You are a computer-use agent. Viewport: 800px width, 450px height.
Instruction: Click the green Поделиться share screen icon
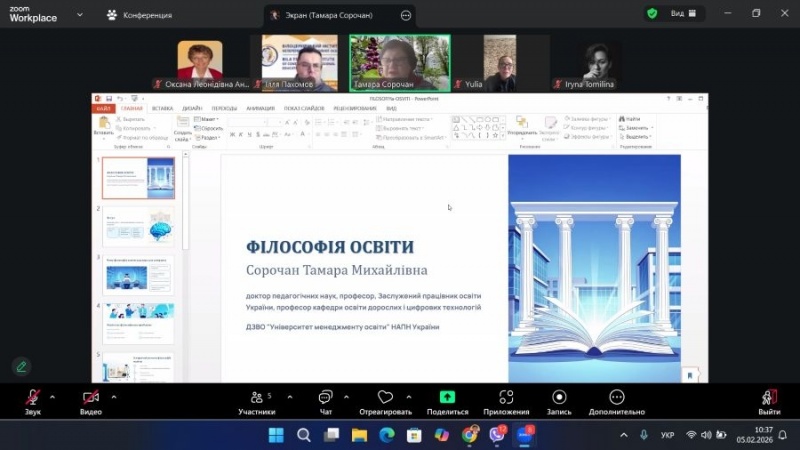(x=447, y=397)
